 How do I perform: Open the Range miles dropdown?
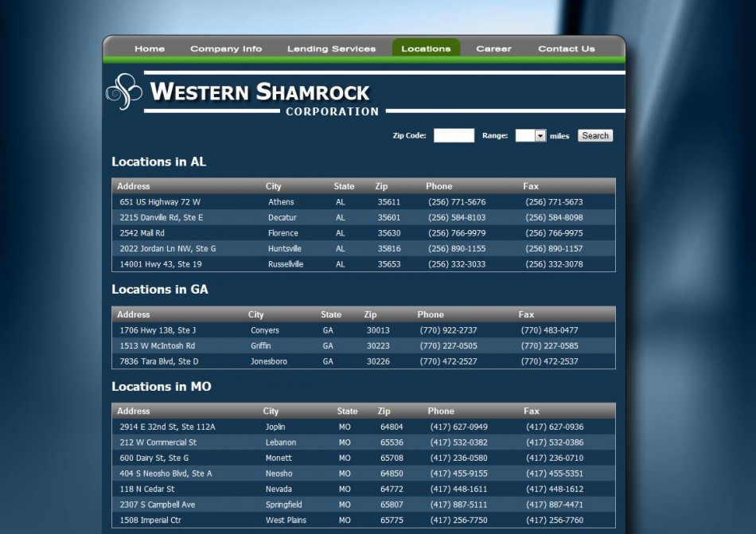530,135
